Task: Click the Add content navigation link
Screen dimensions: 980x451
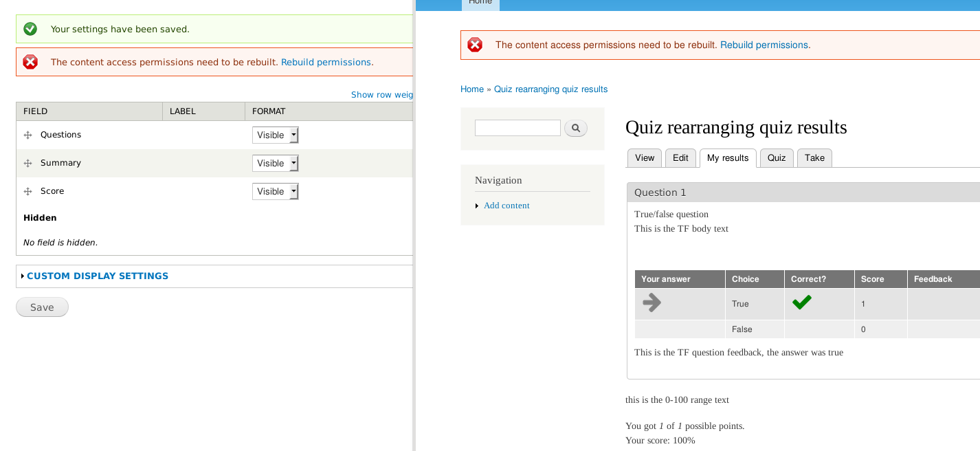Action: pos(506,205)
